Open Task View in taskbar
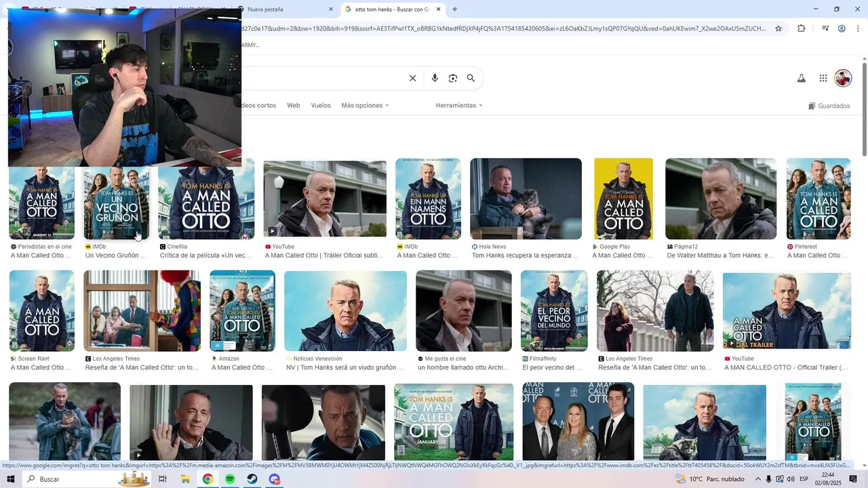Screen dimensions: 868x488 click(163, 479)
